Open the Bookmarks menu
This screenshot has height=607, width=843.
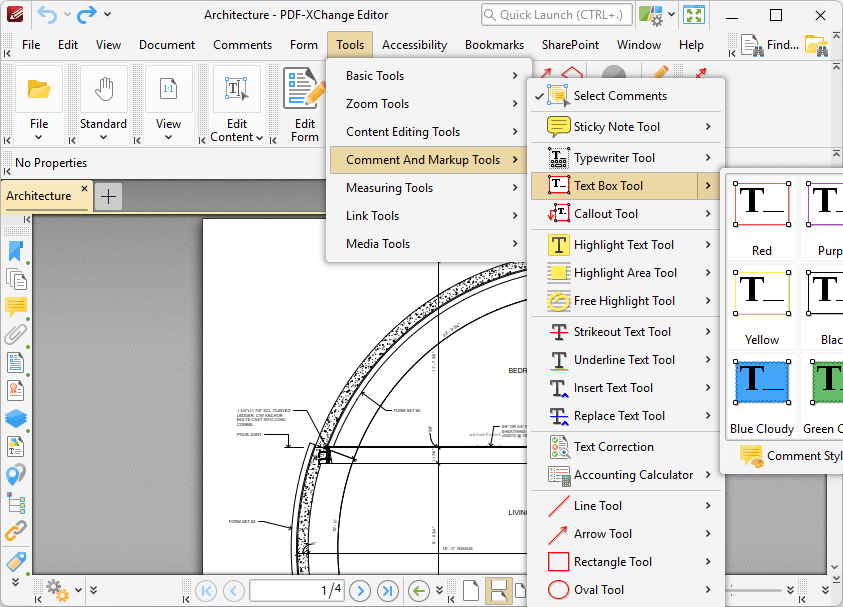tap(494, 45)
